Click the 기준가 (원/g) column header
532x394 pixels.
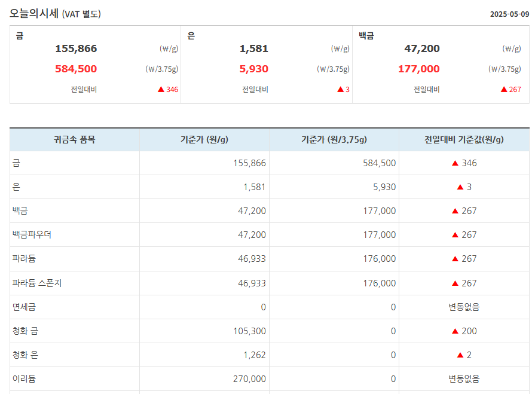coord(204,139)
